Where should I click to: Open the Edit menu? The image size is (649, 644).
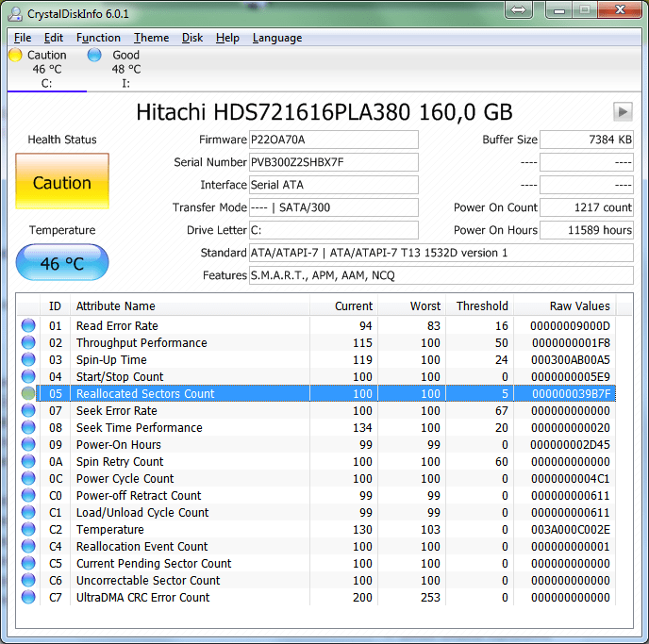click(54, 38)
